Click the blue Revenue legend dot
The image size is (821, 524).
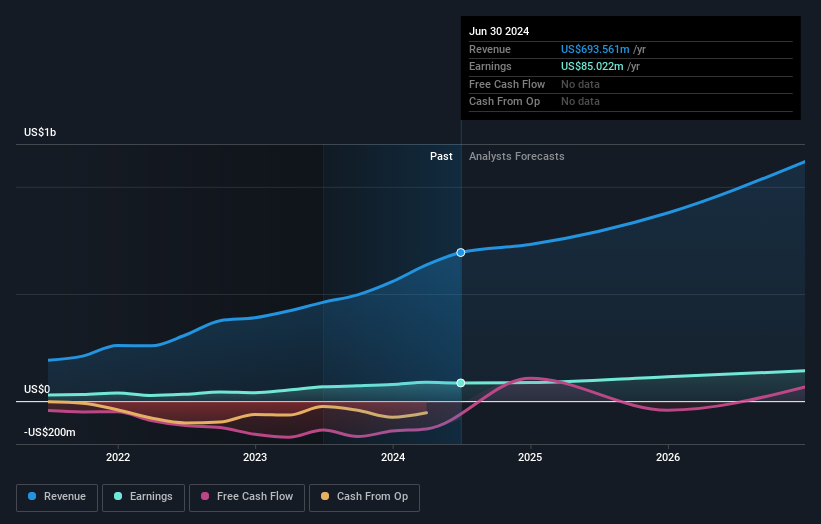(x=32, y=496)
